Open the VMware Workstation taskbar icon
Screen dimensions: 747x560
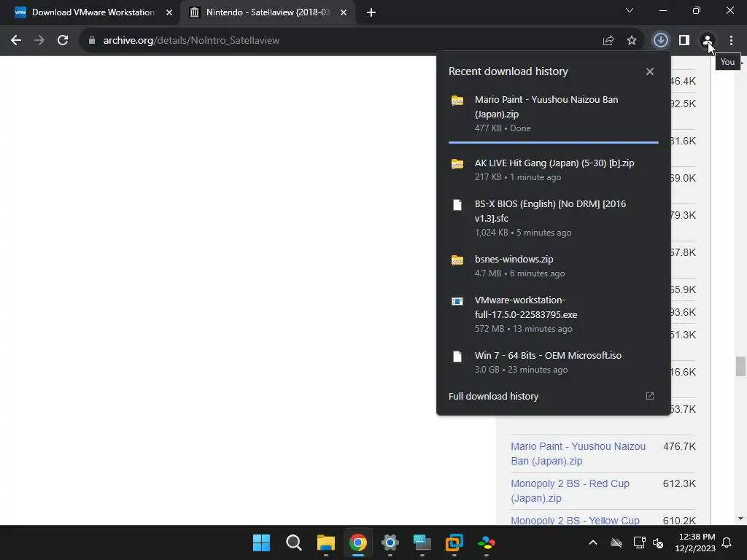454,542
